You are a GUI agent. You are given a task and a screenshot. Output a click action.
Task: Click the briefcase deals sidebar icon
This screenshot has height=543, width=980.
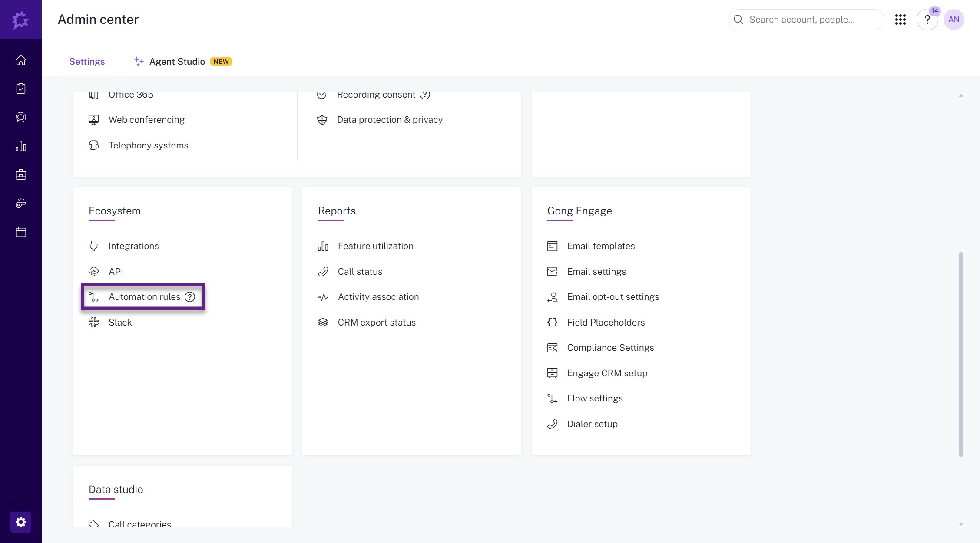pyautogui.click(x=21, y=174)
